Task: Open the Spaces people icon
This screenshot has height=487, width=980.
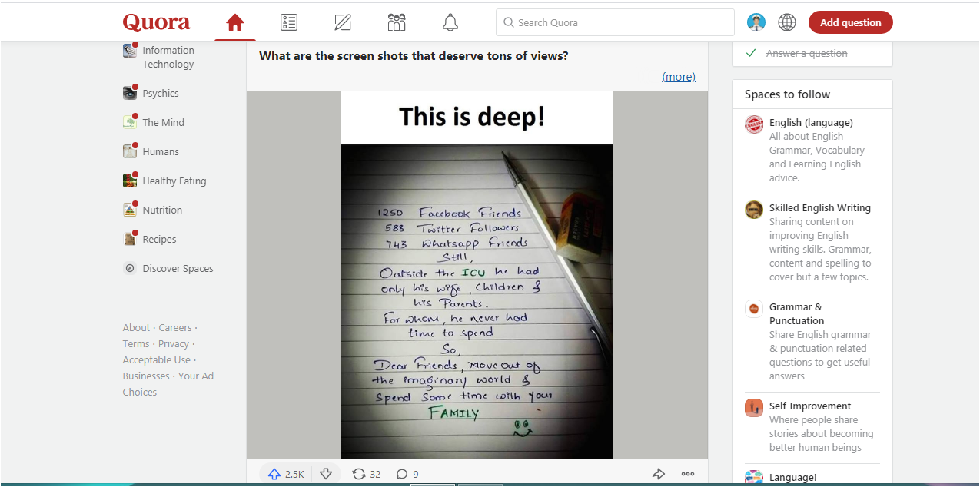Action: point(397,22)
